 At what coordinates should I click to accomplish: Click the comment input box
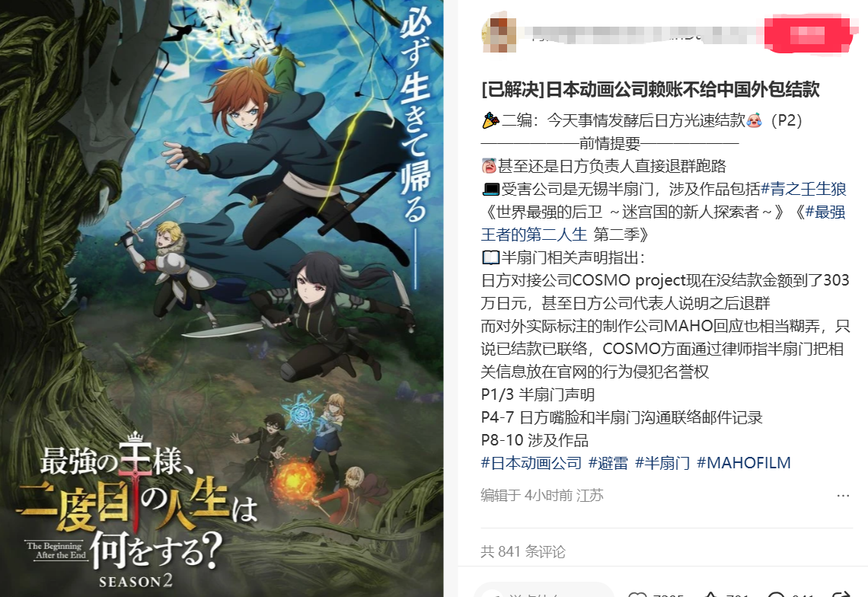coord(544,591)
